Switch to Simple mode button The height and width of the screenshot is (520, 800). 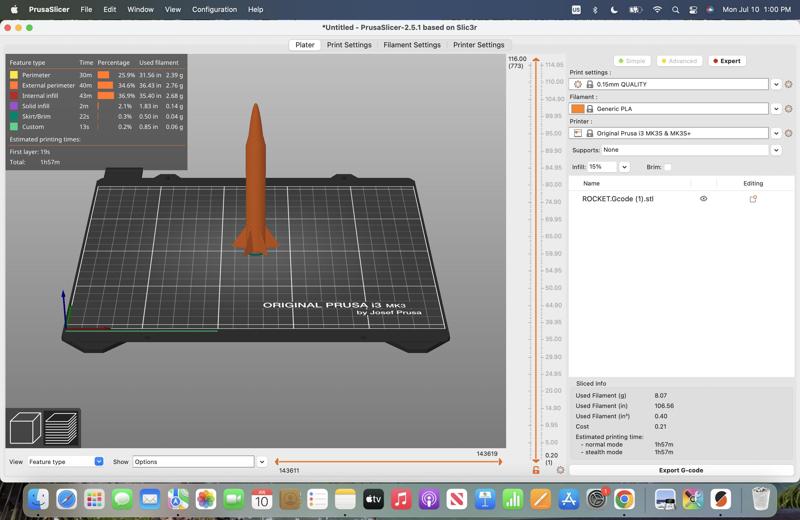(632, 61)
